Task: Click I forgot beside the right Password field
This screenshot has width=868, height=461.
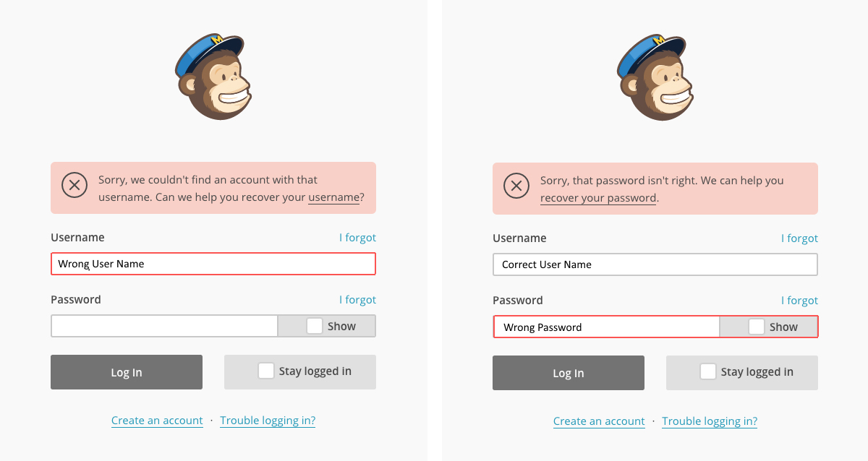Action: point(800,300)
